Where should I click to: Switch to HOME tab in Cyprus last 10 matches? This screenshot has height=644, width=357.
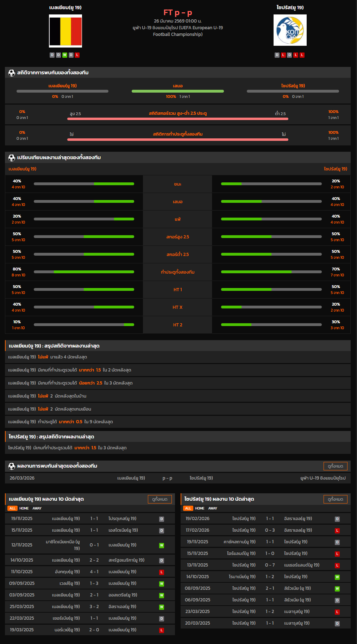click(x=200, y=508)
